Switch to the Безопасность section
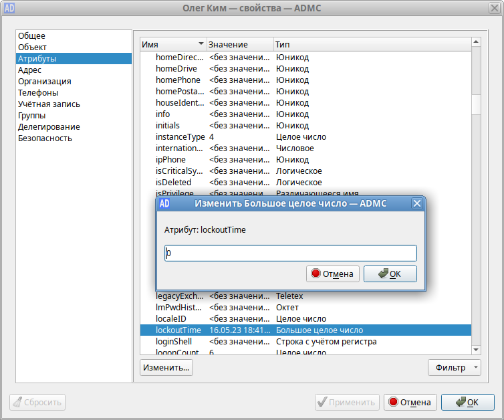The image size is (504, 420). click(45, 138)
